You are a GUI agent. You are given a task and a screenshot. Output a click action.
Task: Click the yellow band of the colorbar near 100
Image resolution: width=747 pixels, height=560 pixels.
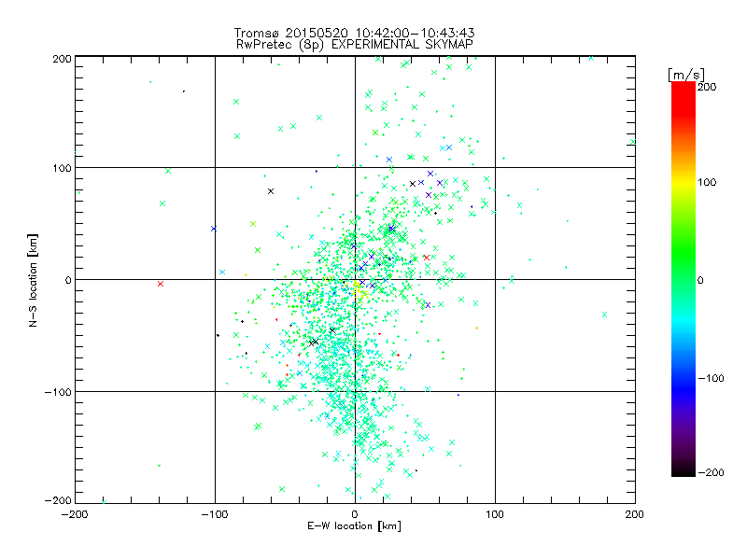pos(684,182)
